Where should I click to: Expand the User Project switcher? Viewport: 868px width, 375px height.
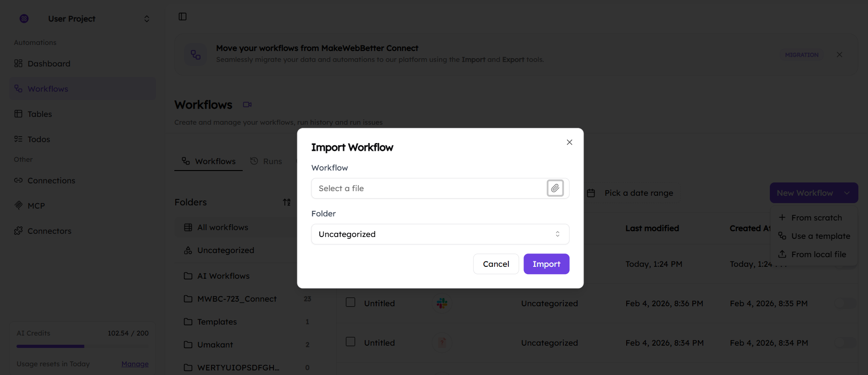point(147,19)
